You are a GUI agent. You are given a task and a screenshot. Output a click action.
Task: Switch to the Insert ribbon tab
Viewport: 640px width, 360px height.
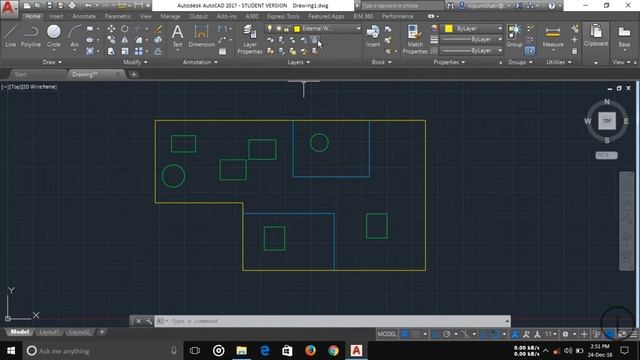coord(56,16)
